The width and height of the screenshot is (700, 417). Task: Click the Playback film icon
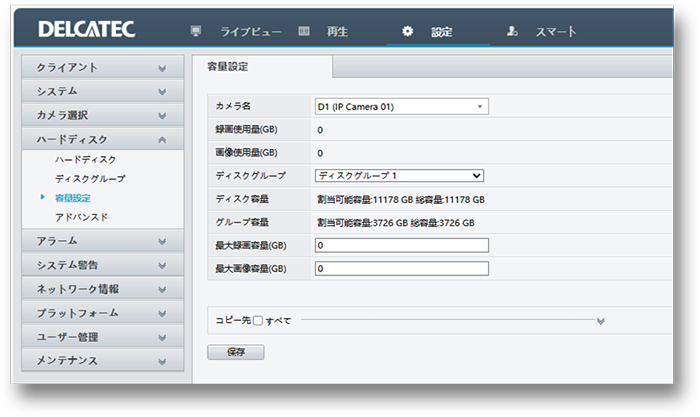coord(304,31)
